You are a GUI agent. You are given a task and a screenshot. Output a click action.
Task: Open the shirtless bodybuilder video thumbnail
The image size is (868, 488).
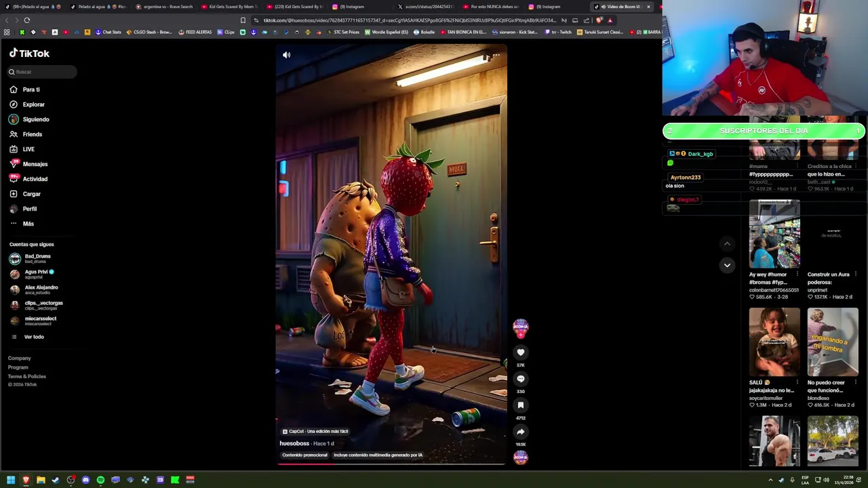pos(774,441)
